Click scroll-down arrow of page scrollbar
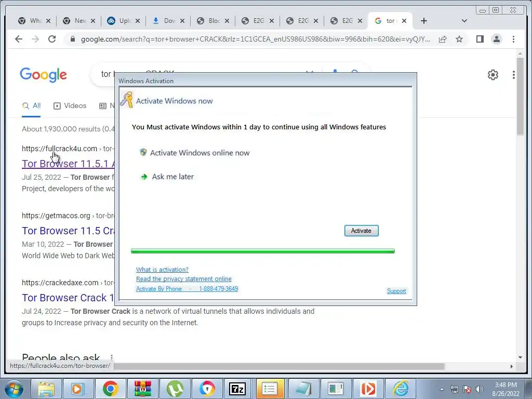 (520, 357)
